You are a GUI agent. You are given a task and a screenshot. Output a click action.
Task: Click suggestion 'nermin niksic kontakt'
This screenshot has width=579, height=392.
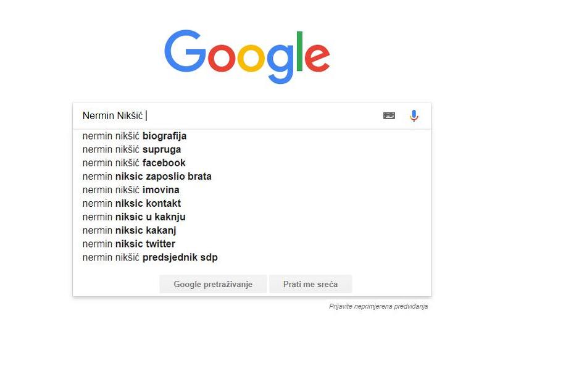[132, 204]
